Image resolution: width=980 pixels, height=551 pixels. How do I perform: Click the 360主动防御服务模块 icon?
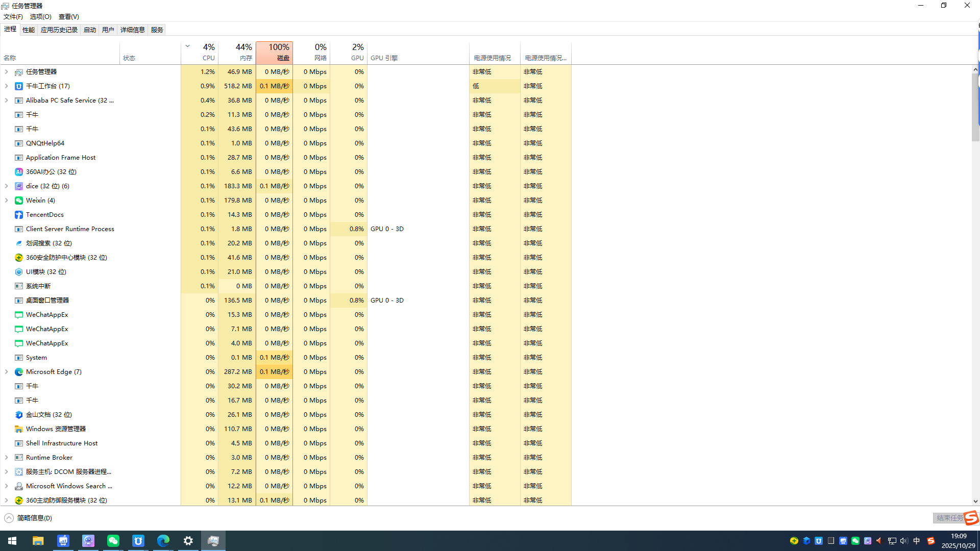(x=19, y=500)
